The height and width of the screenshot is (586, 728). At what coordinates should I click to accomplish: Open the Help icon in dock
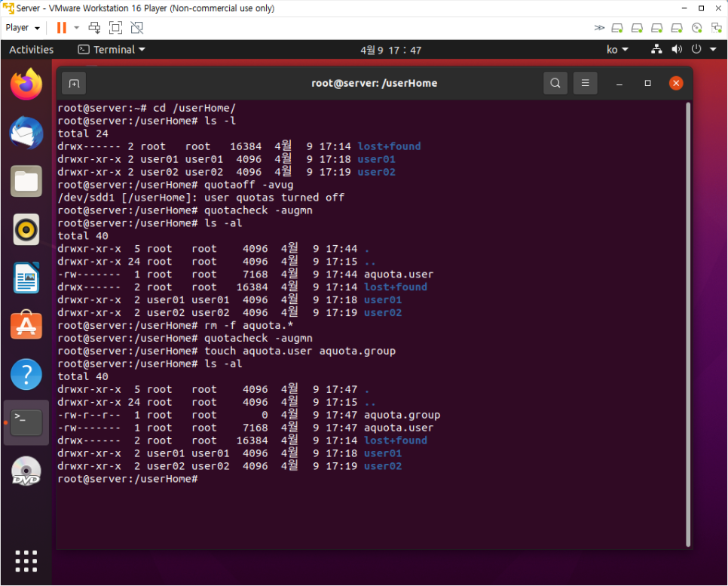click(x=26, y=374)
